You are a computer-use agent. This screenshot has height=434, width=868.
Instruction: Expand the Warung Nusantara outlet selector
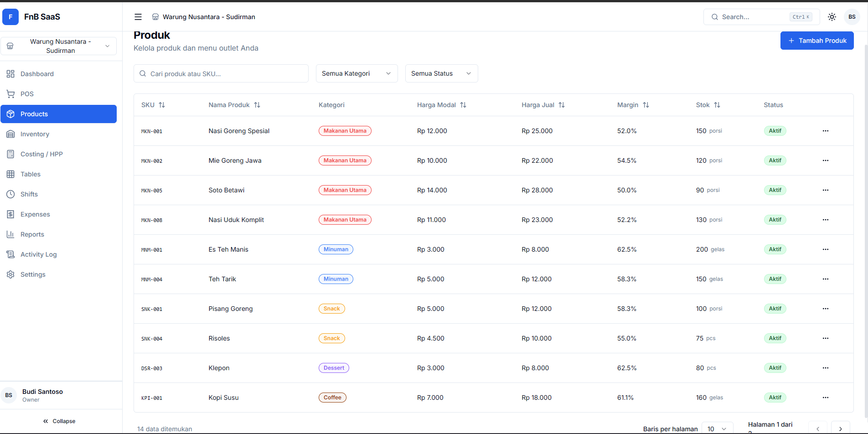point(59,46)
